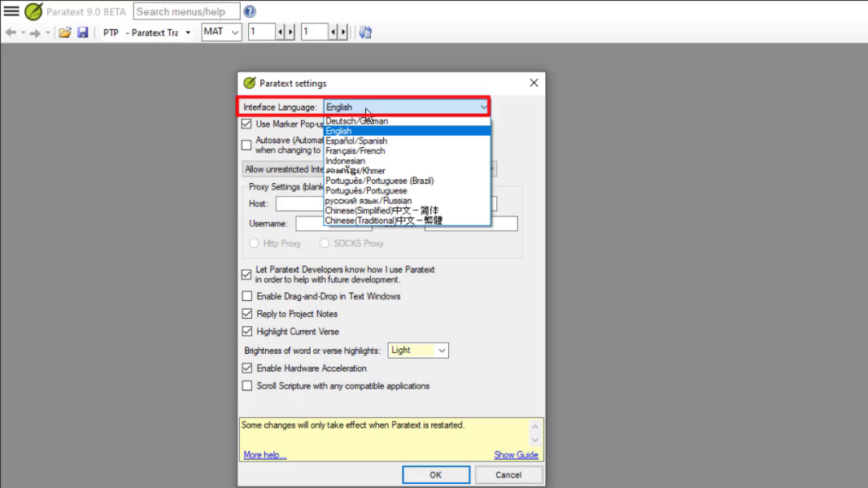Click the send/receive sync icon in toolbar
Screen dimensions: 868x488
(x=365, y=33)
